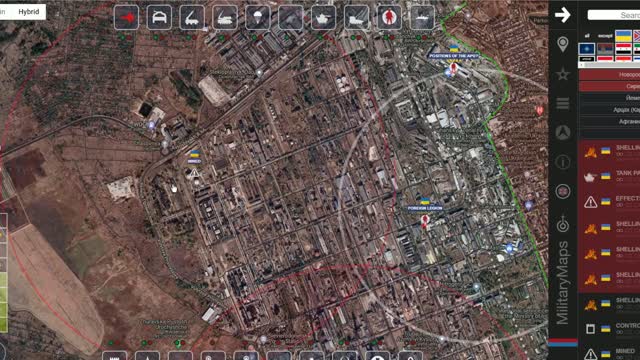
Task: Toggle green dot under aircraft icon
Action: tap(122, 37)
